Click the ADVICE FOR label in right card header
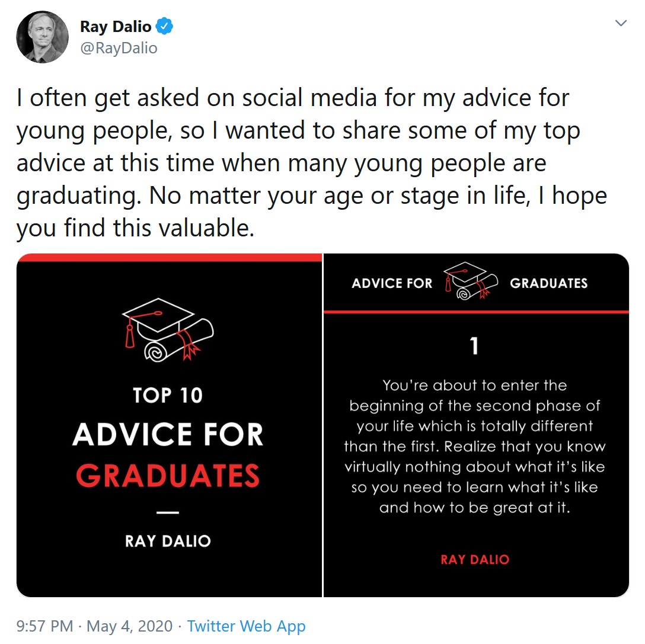The height and width of the screenshot is (644, 645). coord(392,283)
